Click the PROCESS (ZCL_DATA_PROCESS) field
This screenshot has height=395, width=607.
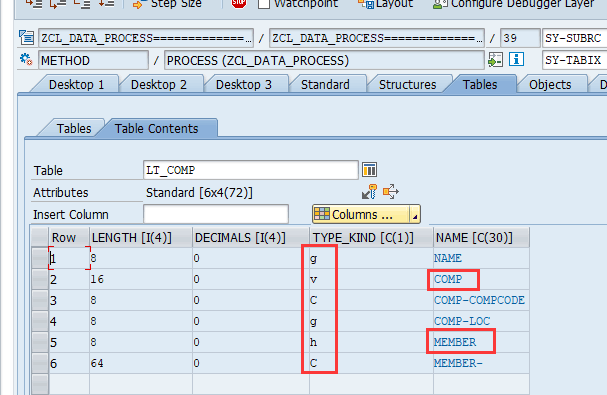click(324, 60)
